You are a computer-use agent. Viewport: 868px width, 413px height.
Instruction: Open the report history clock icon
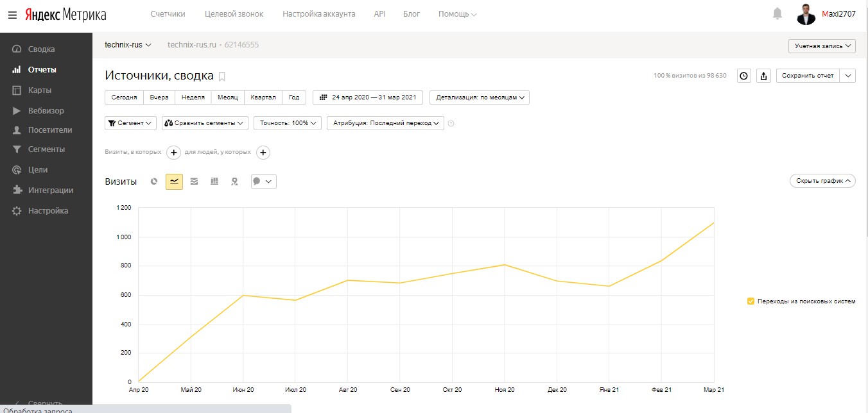click(743, 76)
